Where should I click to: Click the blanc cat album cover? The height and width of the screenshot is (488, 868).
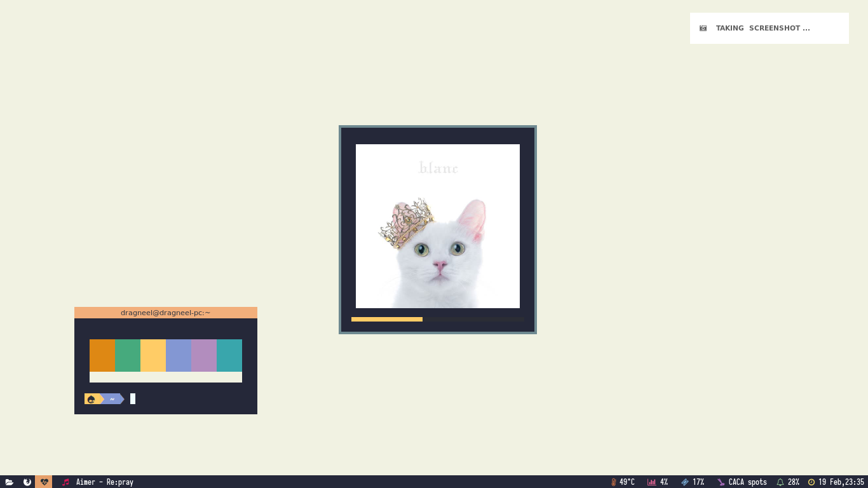[x=437, y=226]
